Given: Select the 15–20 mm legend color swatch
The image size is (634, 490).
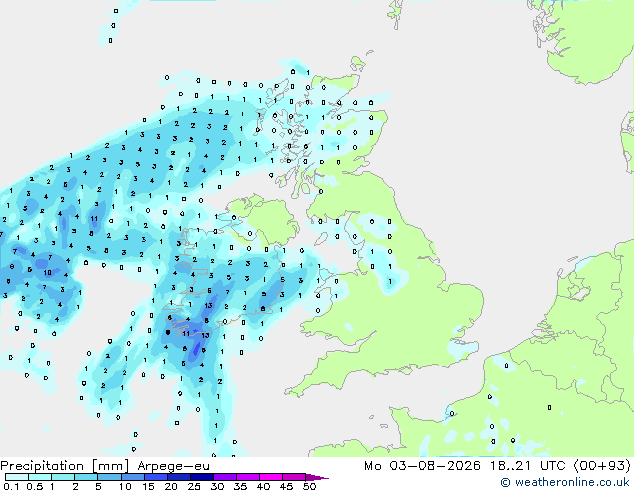Looking at the screenshot, I should tap(156, 477).
